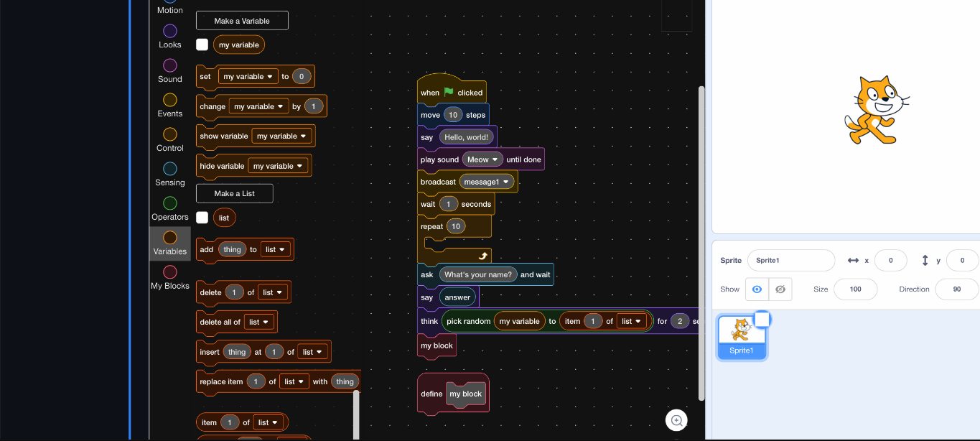980x441 pixels.
Task: Enable the 'list' stage watcher checkbox
Action: click(x=202, y=217)
